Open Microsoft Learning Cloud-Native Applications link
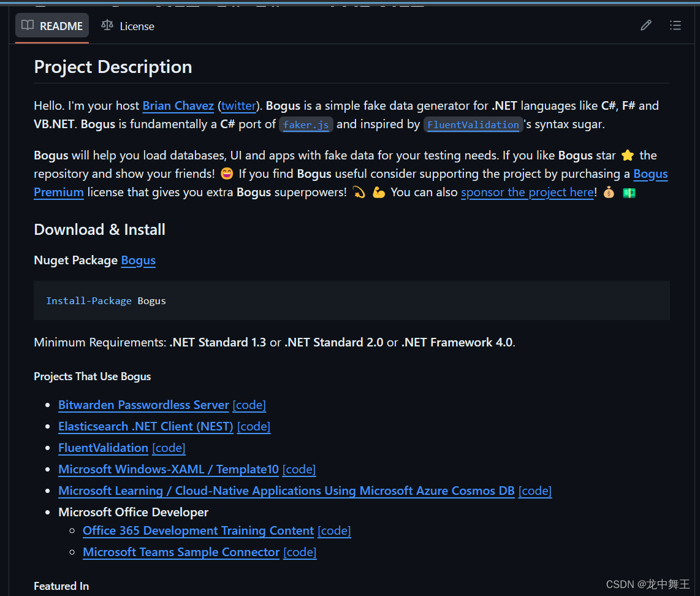This screenshot has height=596, width=700. pos(286,491)
